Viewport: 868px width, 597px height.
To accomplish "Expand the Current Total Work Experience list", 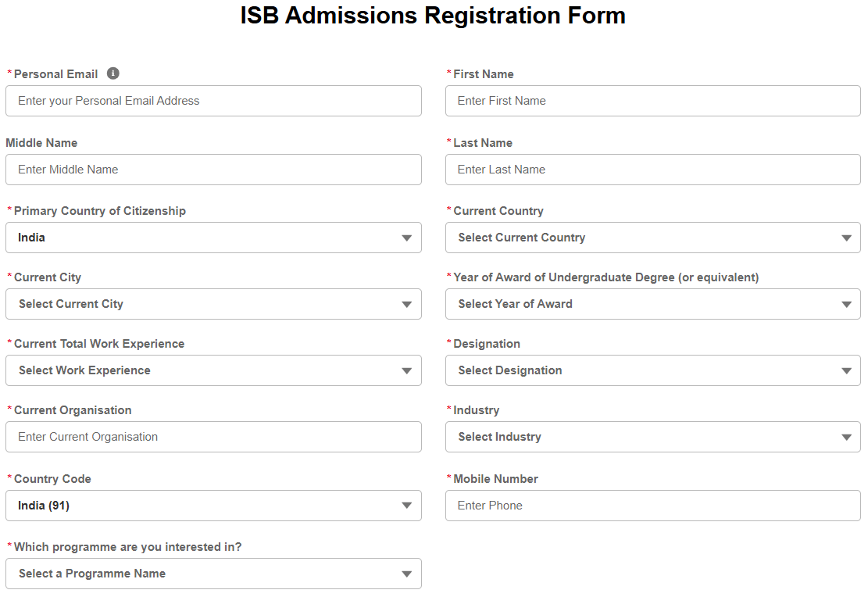I will pyautogui.click(x=213, y=370).
